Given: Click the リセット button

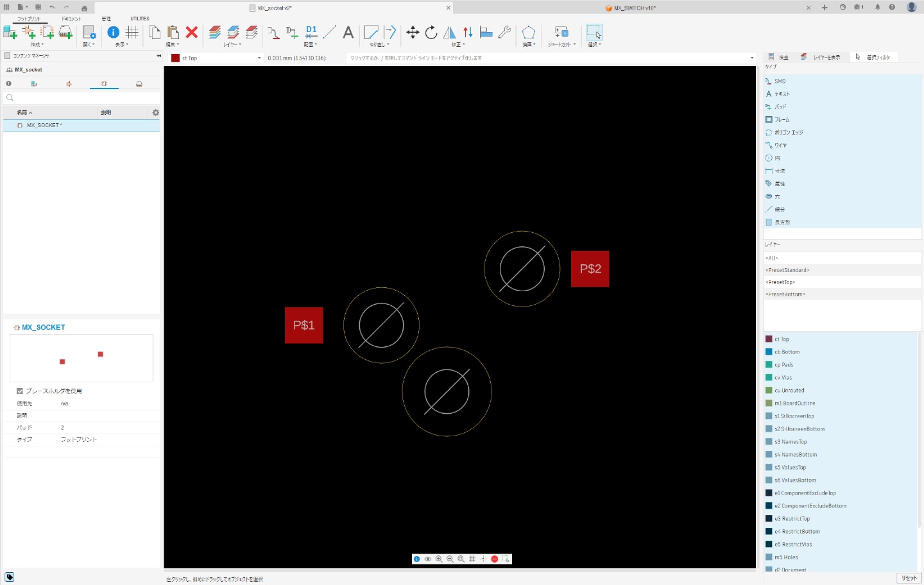Looking at the screenshot, I should coord(909,578).
